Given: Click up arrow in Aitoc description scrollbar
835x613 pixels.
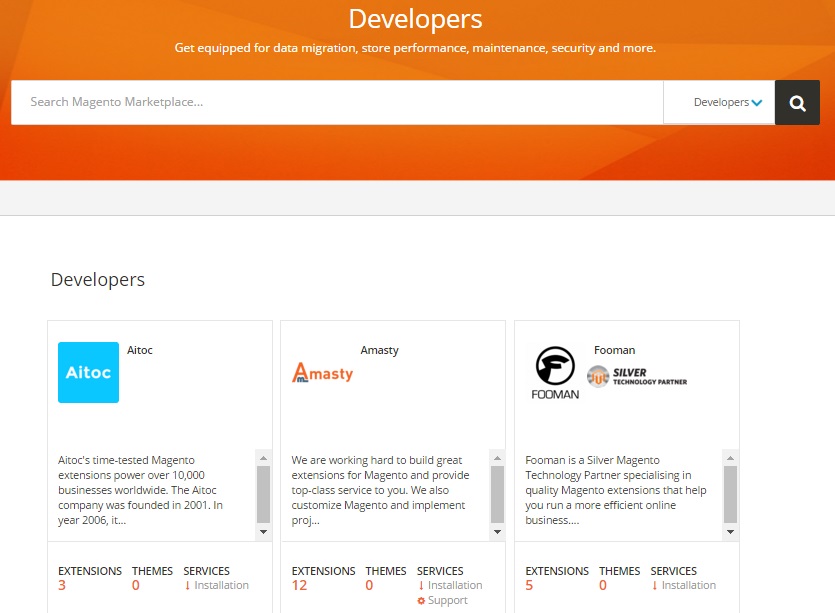Looking at the screenshot, I should point(263,458).
